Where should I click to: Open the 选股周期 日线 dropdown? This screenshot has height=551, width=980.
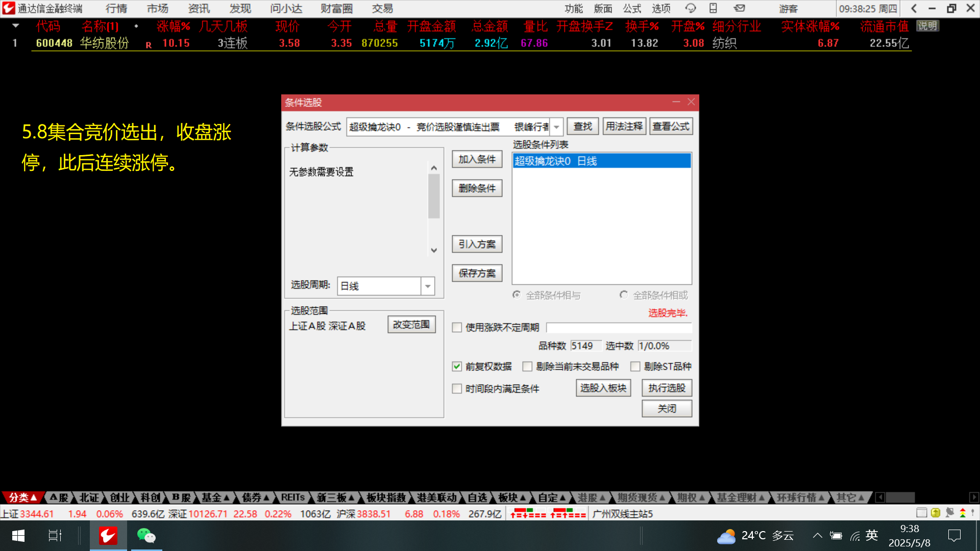[428, 286]
